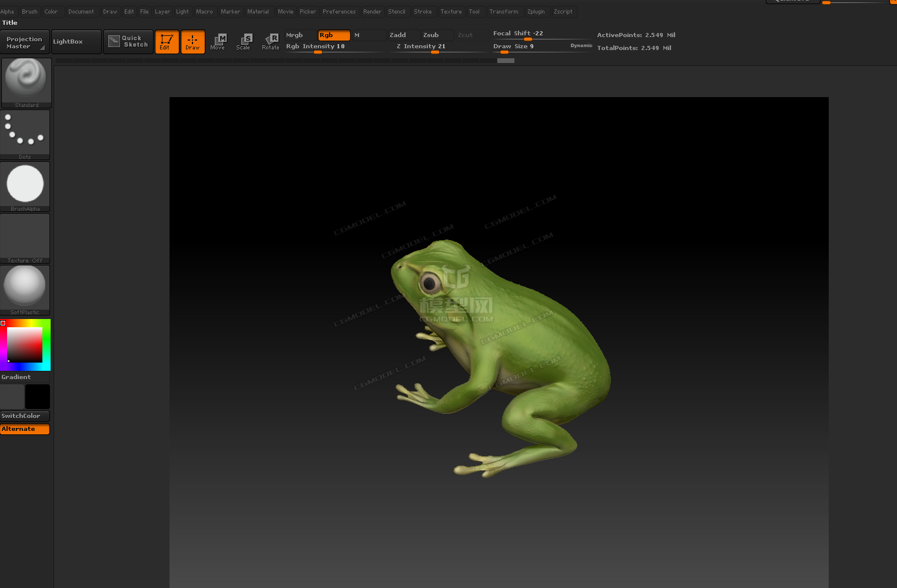This screenshot has height=588, width=897.
Task: Open the Zplugin menu
Action: click(536, 12)
